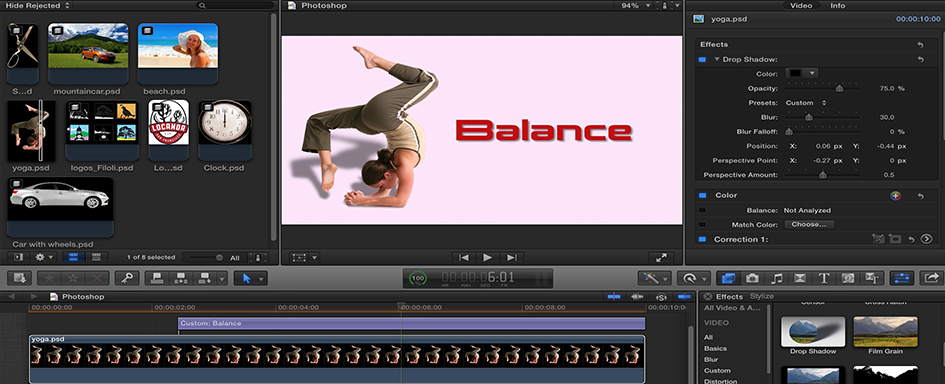This screenshot has height=384, width=945.
Task: Toggle the Inspector panel button
Action: 902,278
